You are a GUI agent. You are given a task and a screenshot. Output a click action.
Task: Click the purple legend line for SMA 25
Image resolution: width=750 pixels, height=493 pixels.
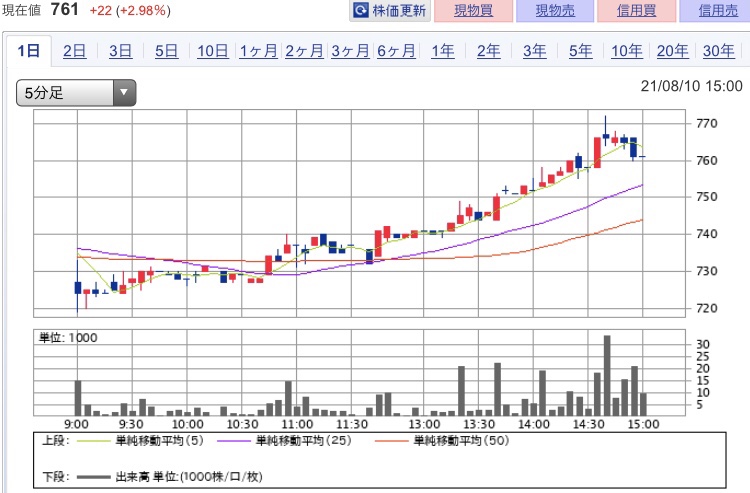pyautogui.click(x=234, y=441)
